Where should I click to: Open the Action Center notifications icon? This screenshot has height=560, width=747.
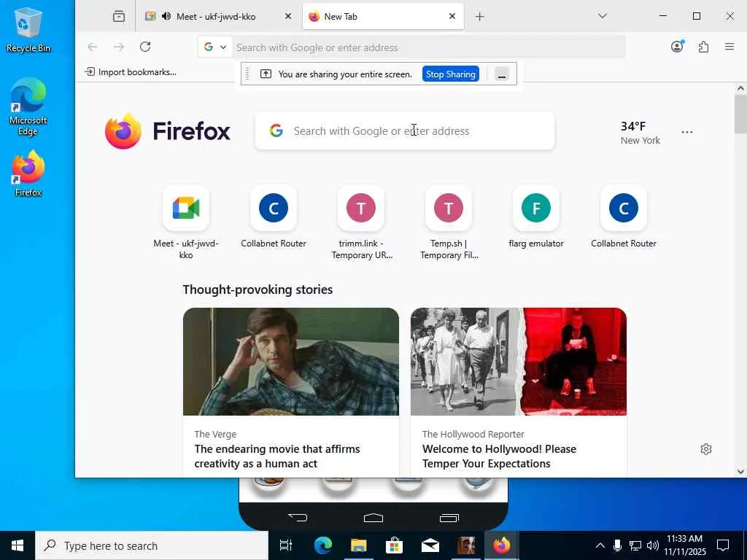(x=723, y=545)
